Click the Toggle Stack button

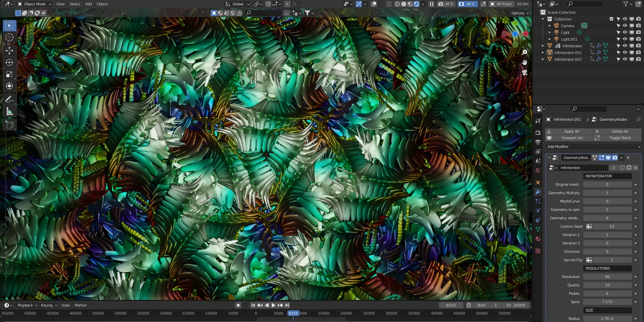click(617, 138)
